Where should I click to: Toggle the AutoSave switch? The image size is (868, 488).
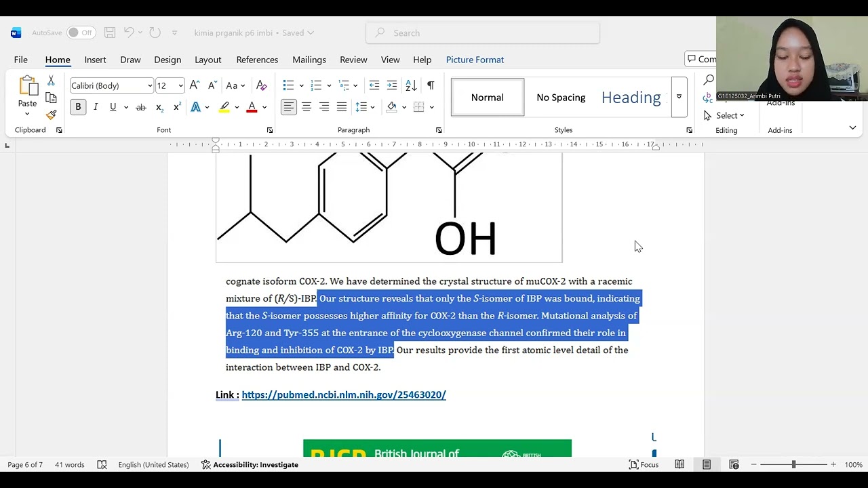[81, 33]
